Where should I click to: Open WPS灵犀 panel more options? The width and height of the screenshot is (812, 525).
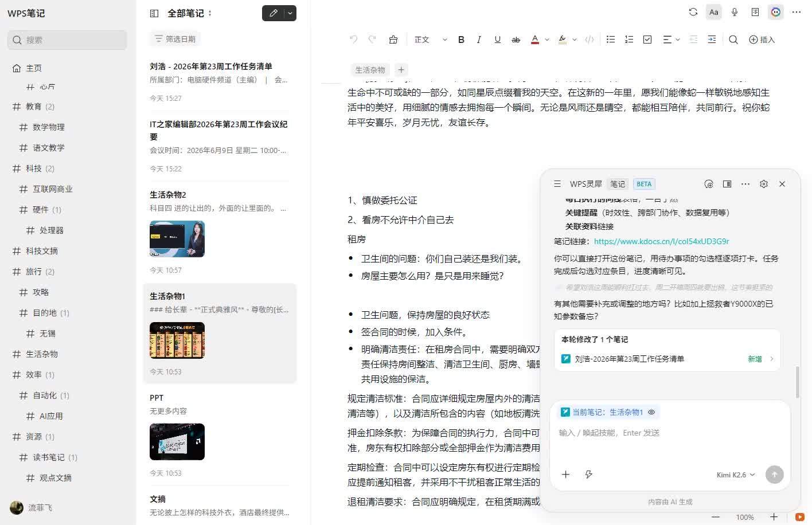(745, 184)
